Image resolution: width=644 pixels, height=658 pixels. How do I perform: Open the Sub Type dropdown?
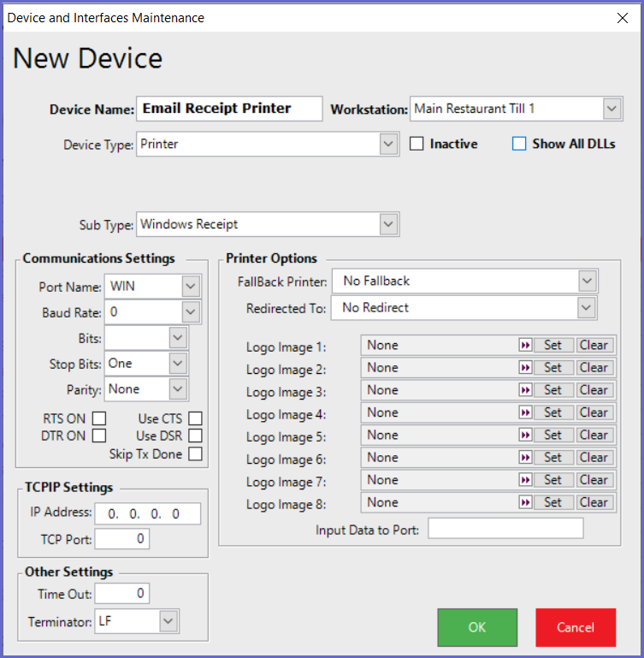pos(389,224)
